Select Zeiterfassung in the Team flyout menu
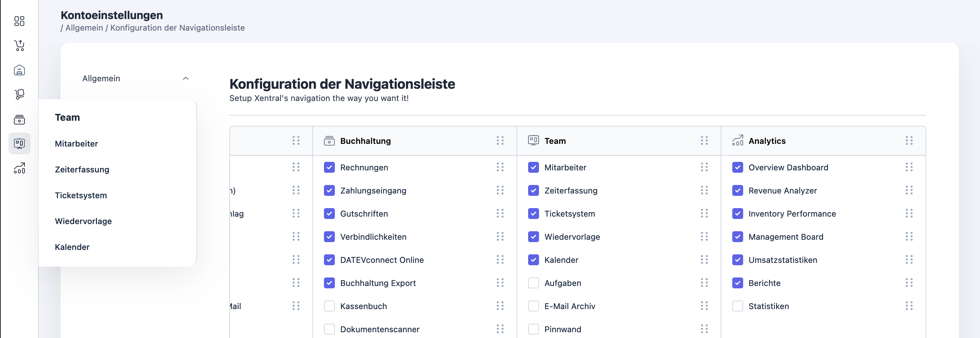 (82, 170)
